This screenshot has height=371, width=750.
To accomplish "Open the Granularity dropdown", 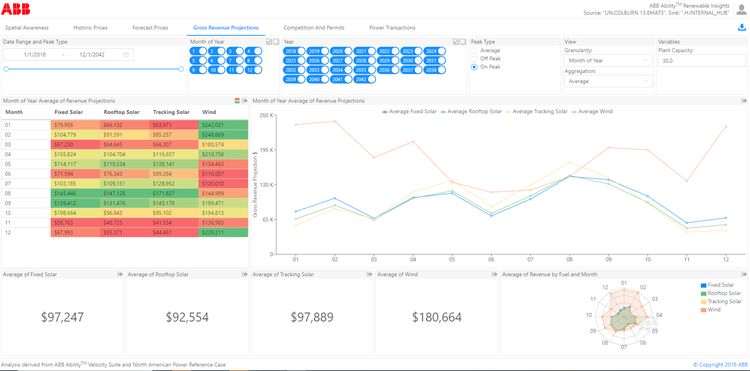I will pyautogui.click(x=608, y=61).
